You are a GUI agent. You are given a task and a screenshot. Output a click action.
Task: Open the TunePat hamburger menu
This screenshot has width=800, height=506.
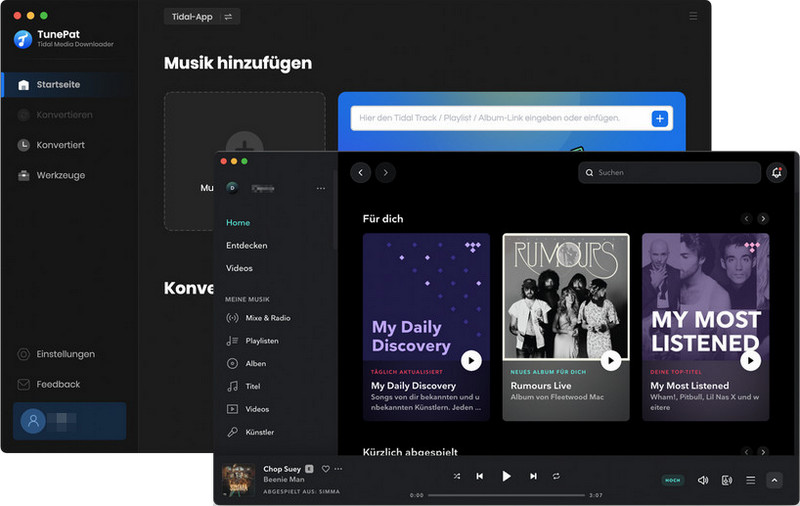693,16
